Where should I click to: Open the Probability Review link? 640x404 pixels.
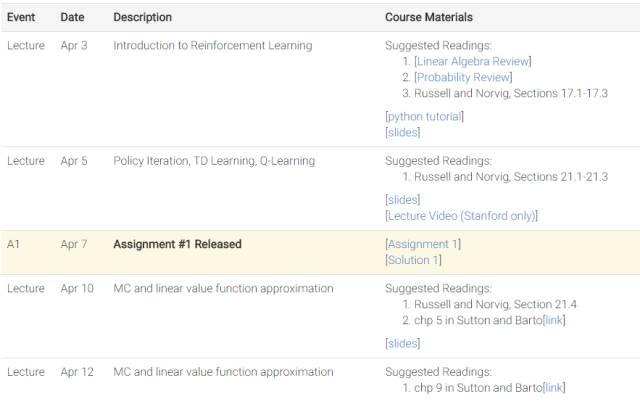click(464, 77)
